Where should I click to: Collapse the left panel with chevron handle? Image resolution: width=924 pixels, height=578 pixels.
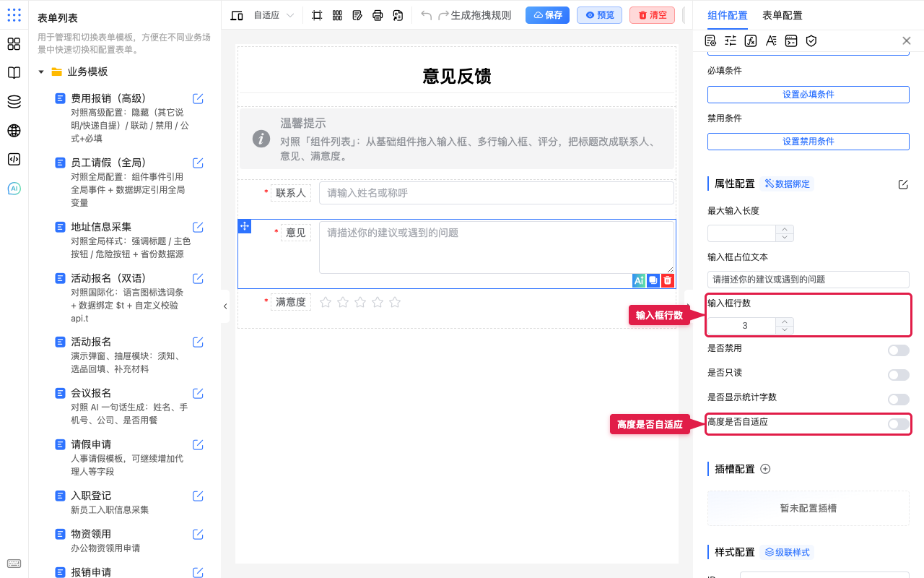tap(225, 306)
